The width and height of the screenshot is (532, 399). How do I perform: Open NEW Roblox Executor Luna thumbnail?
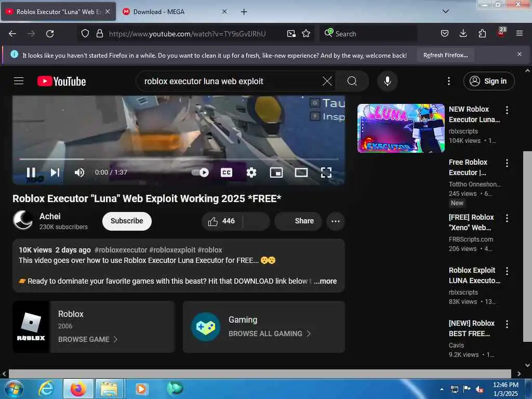[401, 128]
